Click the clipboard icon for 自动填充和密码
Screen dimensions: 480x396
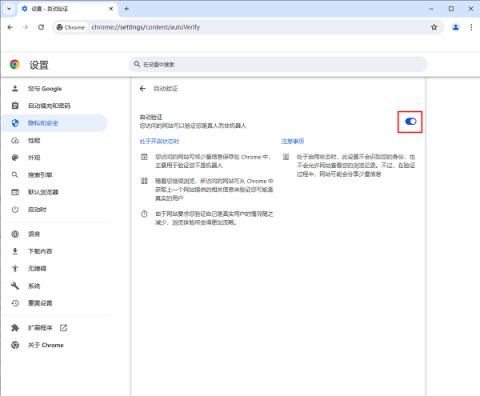pyautogui.click(x=15, y=106)
